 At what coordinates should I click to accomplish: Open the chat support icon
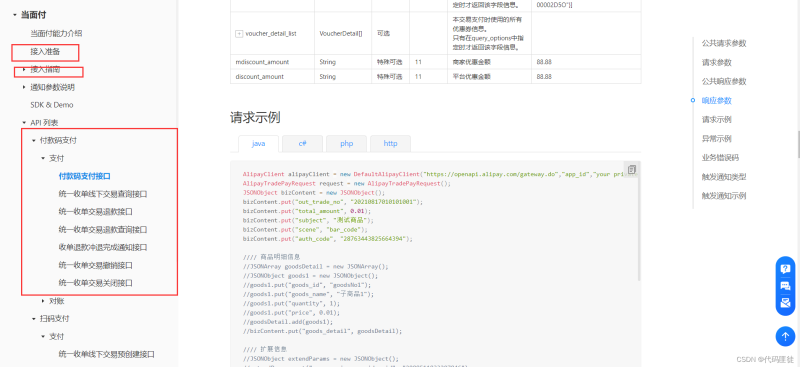point(785,286)
